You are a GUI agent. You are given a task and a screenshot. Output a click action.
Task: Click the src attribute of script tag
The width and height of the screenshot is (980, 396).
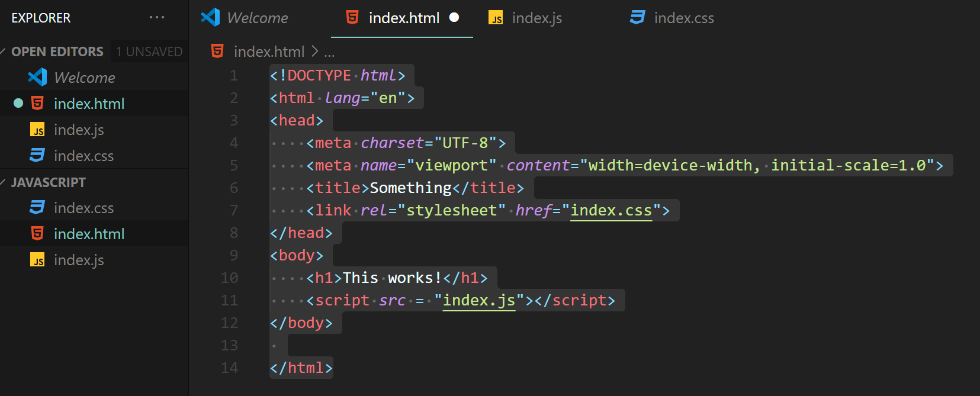pyautogui.click(x=393, y=300)
